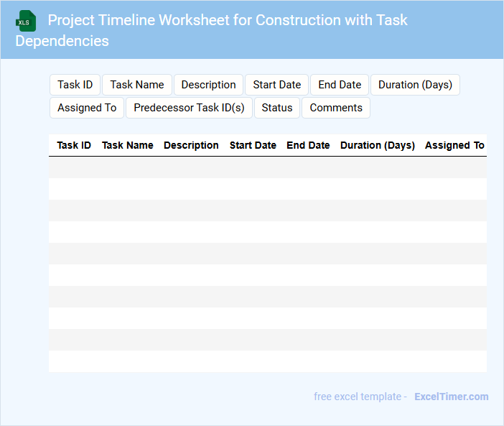The height and width of the screenshot is (426, 504).
Task: Select the Start Date column header
Action: (253, 145)
